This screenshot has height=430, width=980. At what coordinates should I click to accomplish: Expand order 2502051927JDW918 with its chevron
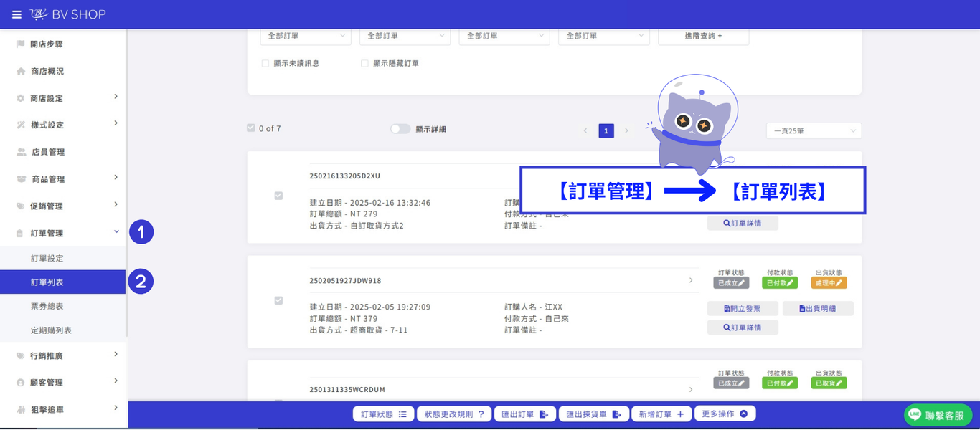(x=691, y=280)
